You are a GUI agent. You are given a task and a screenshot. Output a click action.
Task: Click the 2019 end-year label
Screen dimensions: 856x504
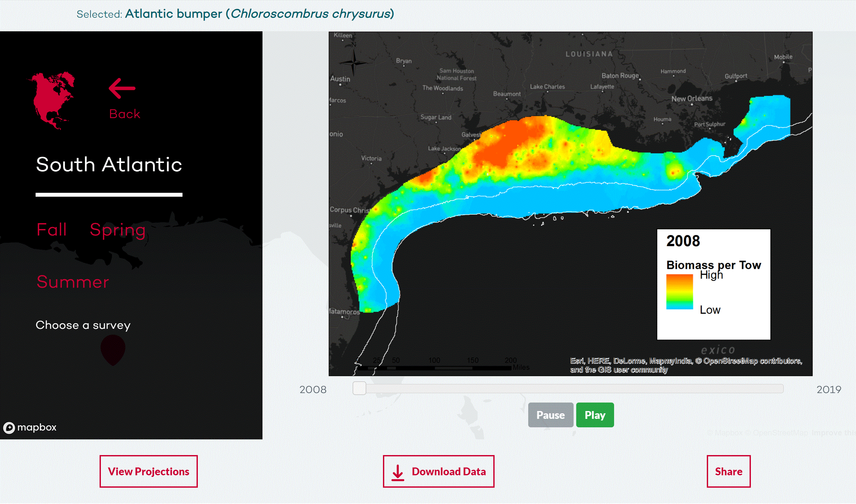point(830,390)
